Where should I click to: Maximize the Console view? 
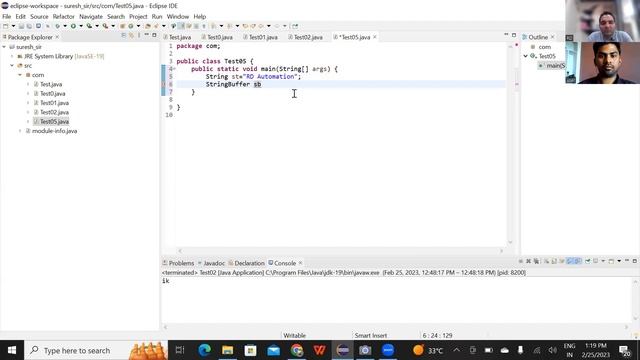pyautogui.click(x=635, y=261)
